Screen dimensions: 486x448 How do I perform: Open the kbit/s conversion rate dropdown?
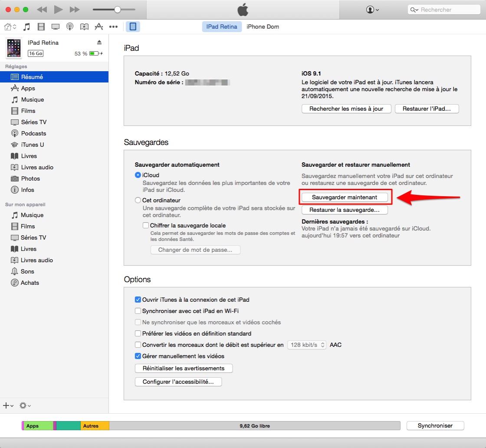(x=306, y=345)
